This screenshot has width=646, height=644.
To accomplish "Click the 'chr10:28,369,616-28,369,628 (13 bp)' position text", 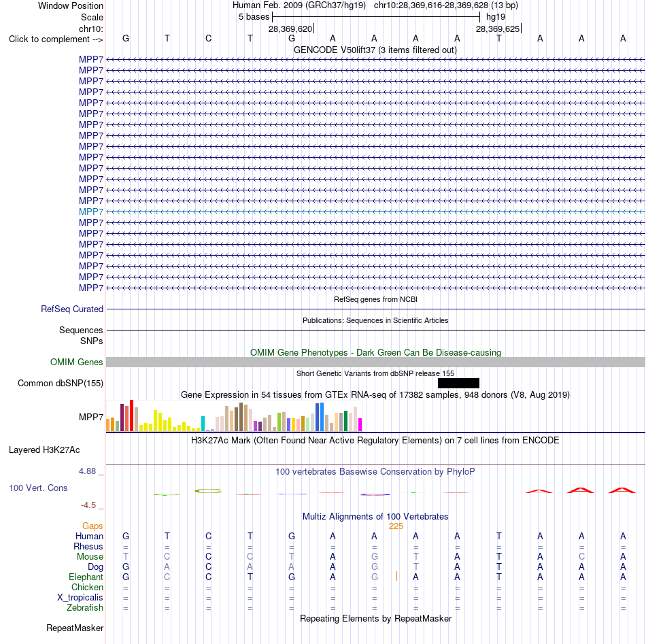I will click(446, 5).
